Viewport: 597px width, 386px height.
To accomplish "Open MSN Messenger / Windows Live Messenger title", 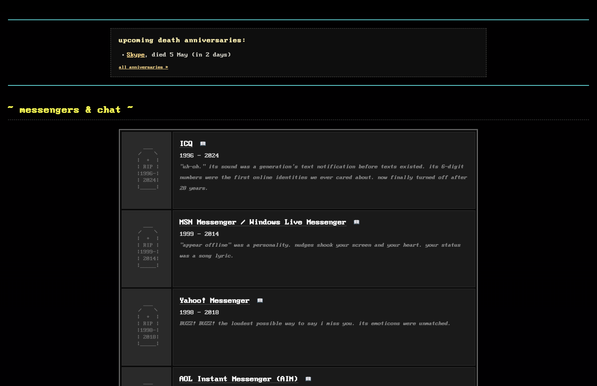I will tap(263, 222).
